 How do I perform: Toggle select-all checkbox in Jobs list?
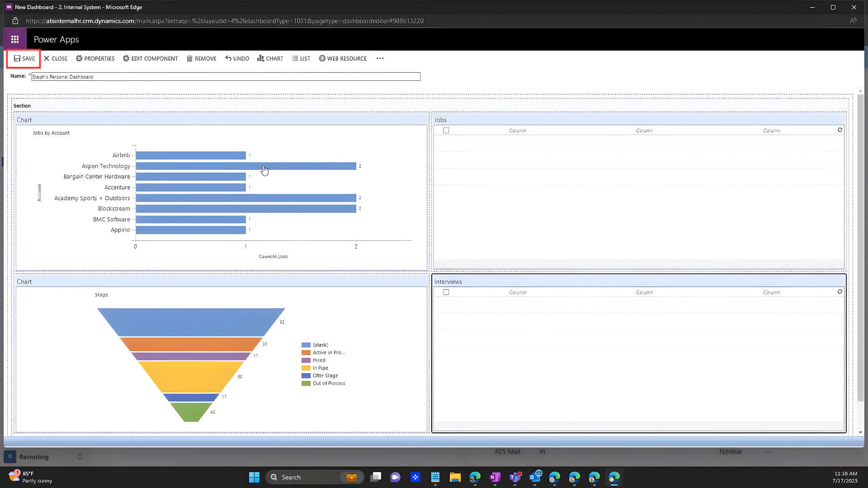click(x=446, y=131)
